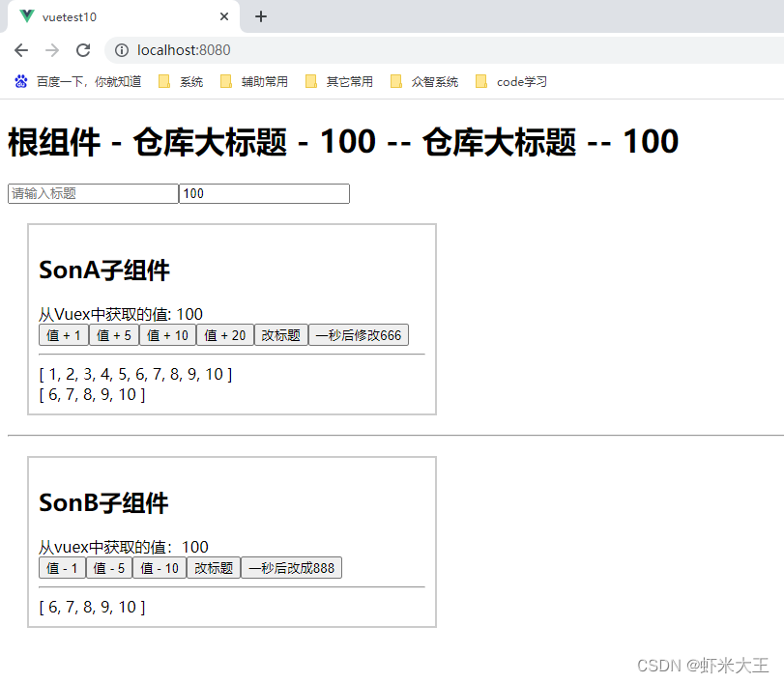Screen dimensions: 784x683
Task: Click the Vue logo favicon on the tab
Action: coord(24,16)
